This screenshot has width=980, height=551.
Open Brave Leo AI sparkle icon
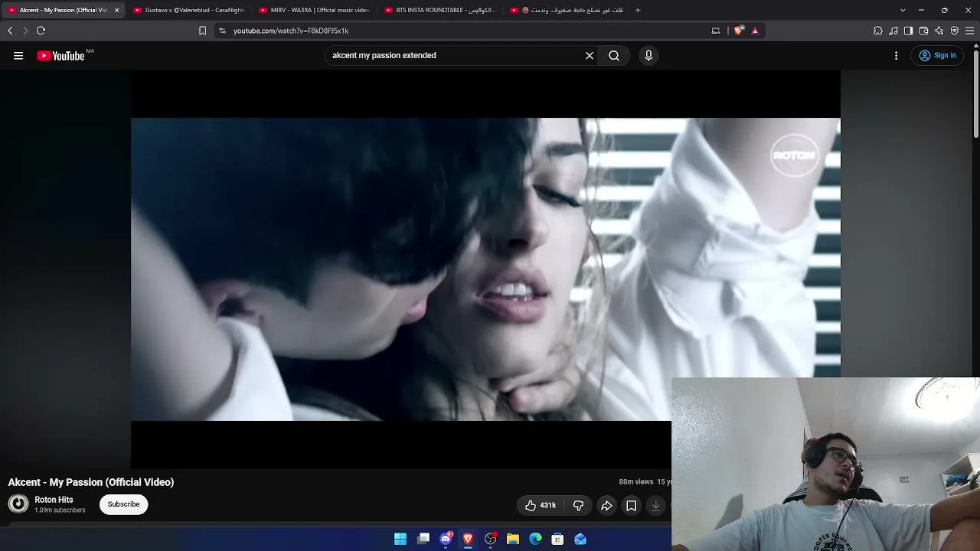939,31
